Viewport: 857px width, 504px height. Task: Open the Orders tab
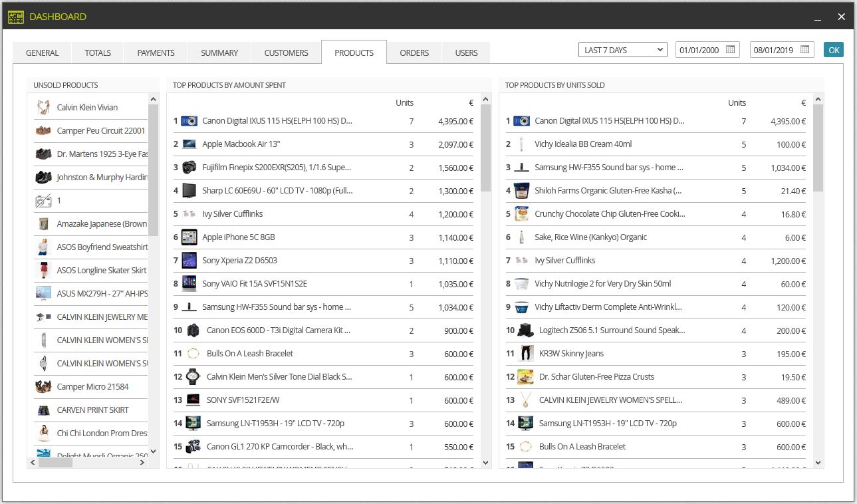(414, 53)
